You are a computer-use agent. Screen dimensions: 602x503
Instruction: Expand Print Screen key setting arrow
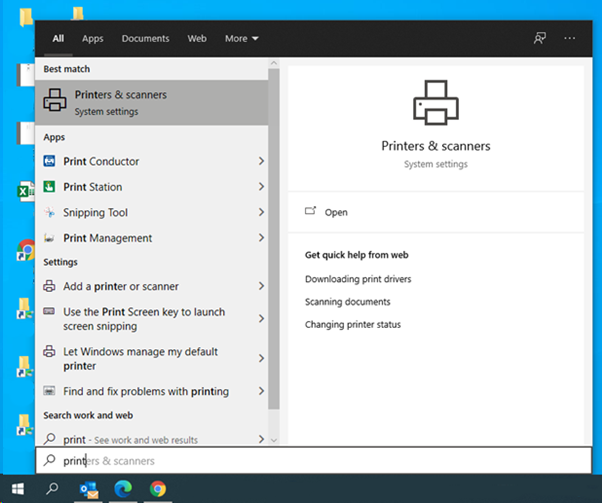tap(261, 319)
